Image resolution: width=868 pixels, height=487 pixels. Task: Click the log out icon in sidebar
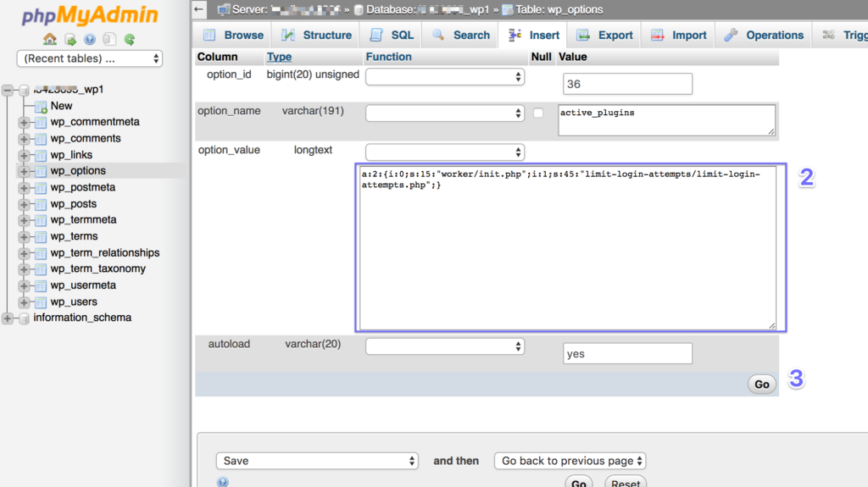[x=70, y=39]
